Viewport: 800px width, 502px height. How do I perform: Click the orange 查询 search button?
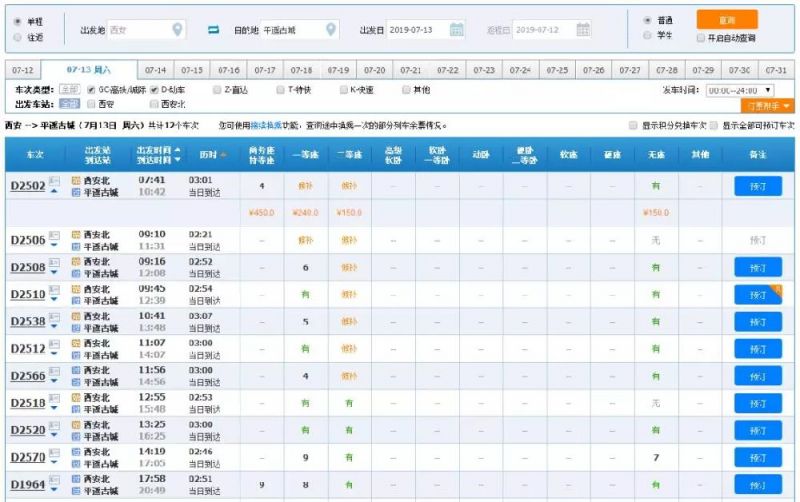coord(727,20)
